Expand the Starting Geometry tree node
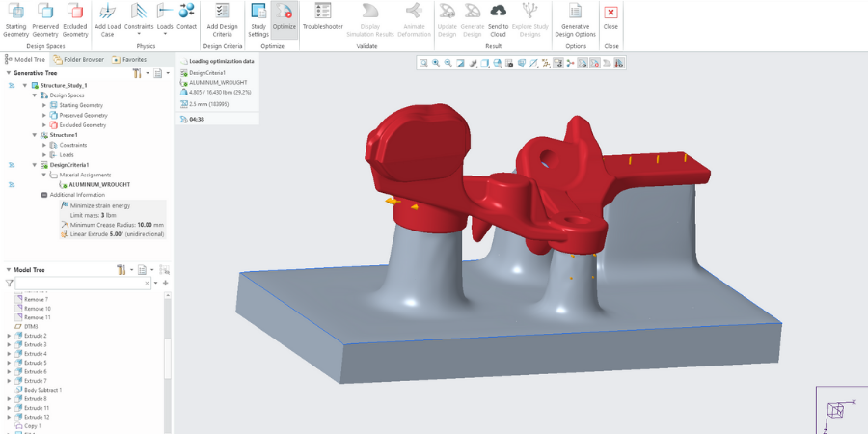This screenshot has height=434, width=868. point(44,105)
